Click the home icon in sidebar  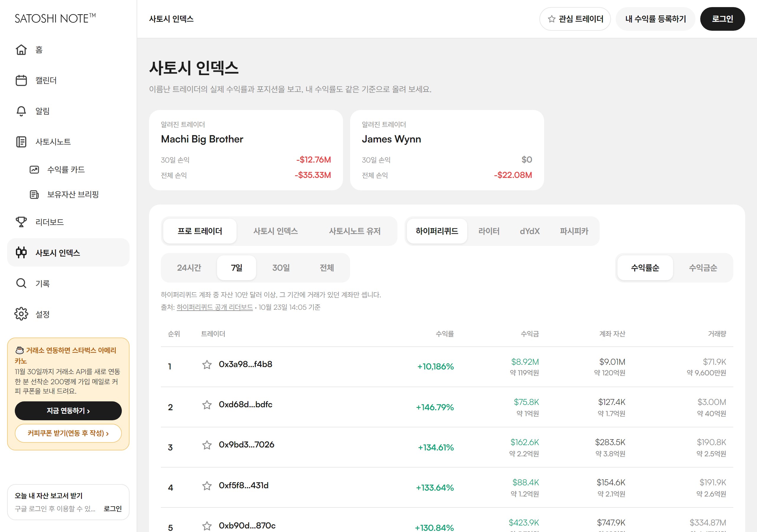pyautogui.click(x=21, y=50)
